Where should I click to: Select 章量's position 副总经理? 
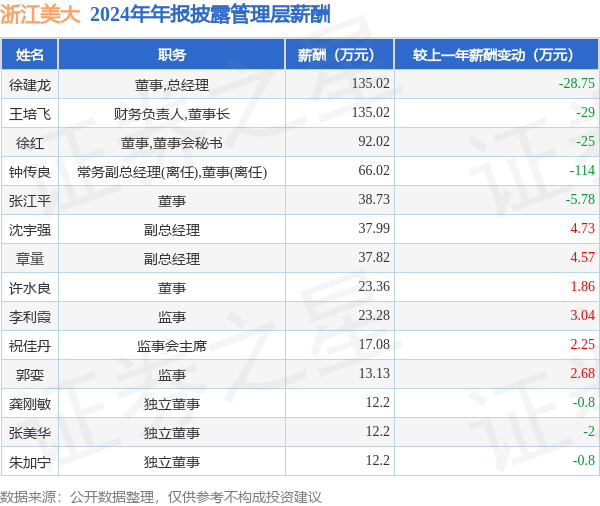(x=172, y=259)
